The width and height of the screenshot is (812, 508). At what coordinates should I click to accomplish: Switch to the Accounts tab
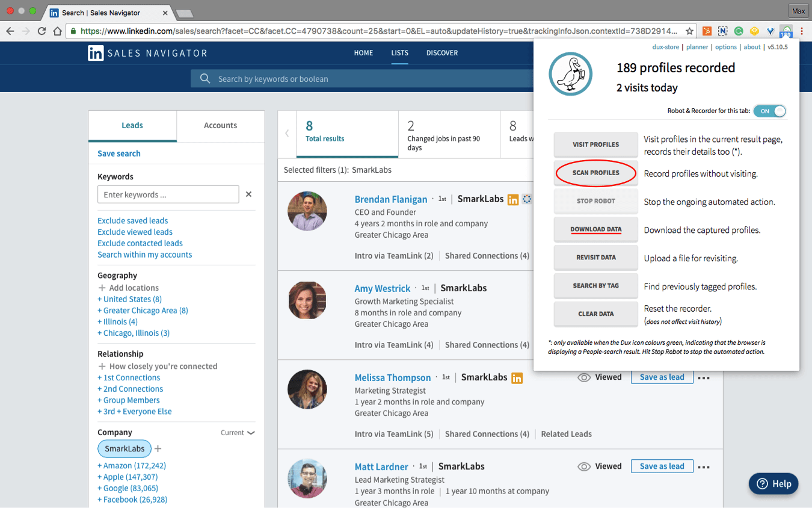[x=221, y=126]
